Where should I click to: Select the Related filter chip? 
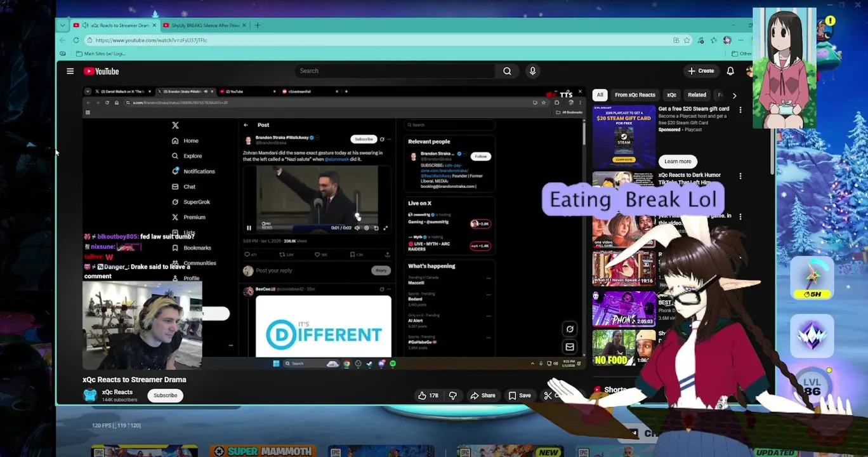click(697, 95)
